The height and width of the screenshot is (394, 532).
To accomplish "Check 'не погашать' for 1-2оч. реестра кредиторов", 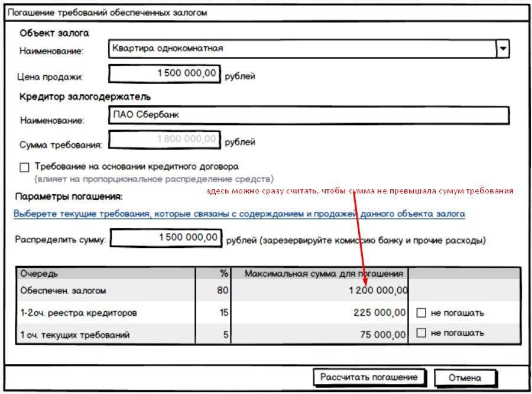I will [x=421, y=312].
